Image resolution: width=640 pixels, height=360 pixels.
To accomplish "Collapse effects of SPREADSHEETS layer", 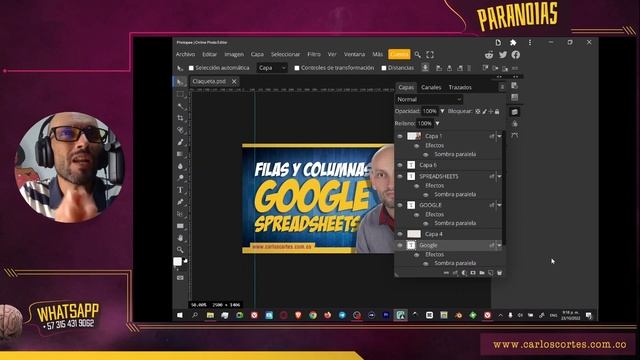I will pos(500,176).
